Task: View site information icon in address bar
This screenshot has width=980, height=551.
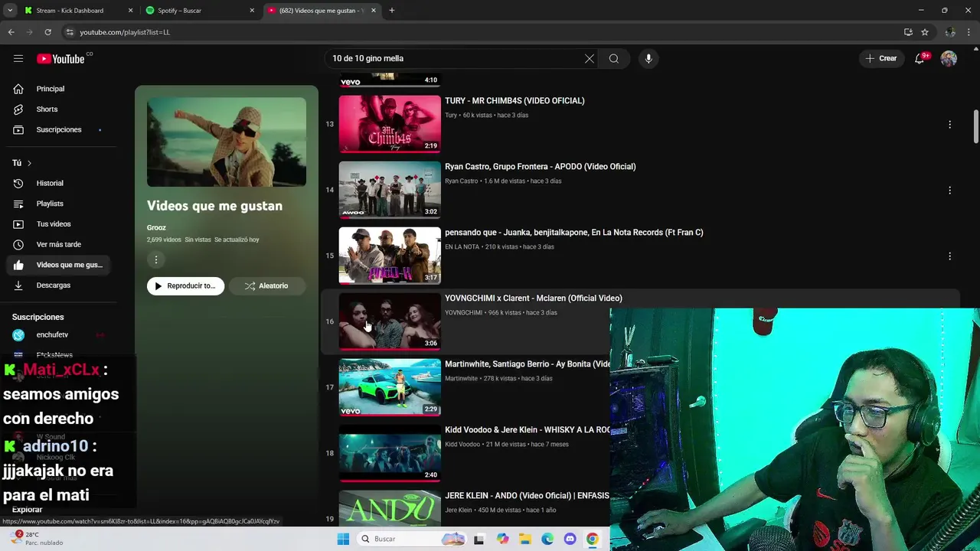Action: pyautogui.click(x=70, y=32)
